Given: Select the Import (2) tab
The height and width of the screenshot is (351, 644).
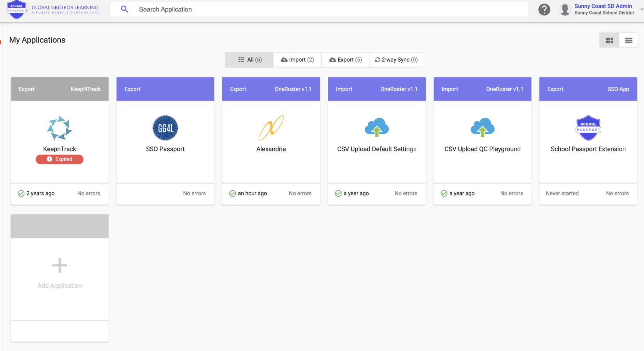Looking at the screenshot, I should [297, 60].
